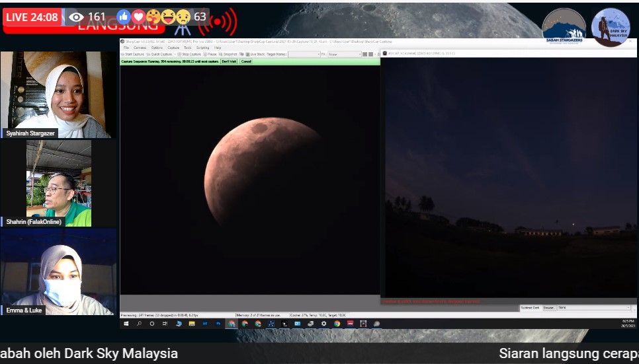Click the Like reaction icon
Viewport: 639px width, 364px height.
click(x=124, y=17)
